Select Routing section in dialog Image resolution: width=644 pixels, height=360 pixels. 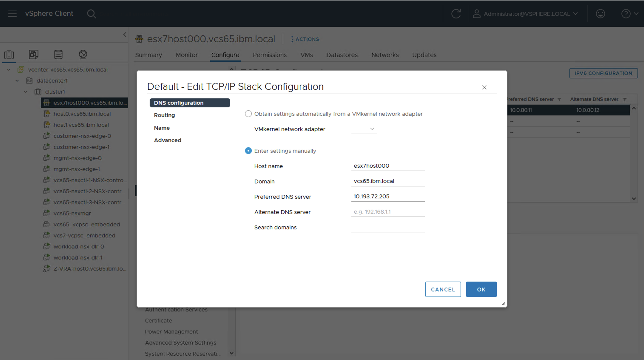pos(164,115)
